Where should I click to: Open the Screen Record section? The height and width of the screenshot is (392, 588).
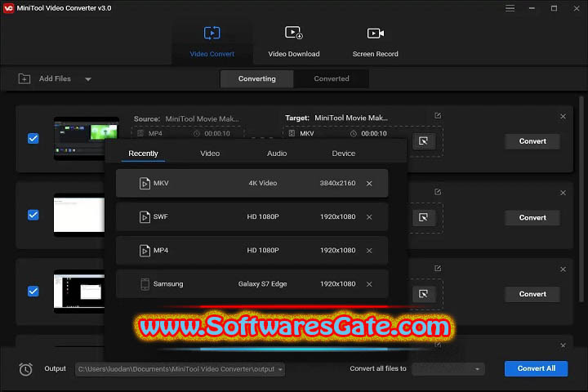click(375, 42)
